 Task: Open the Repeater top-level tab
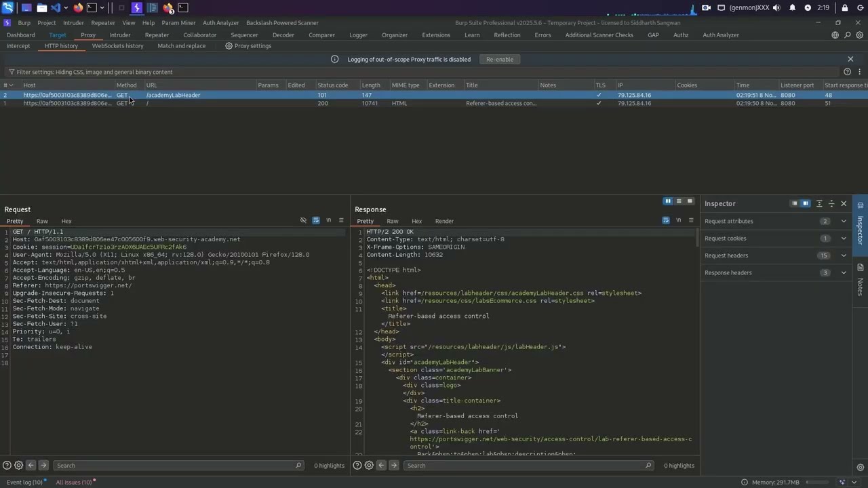157,35
